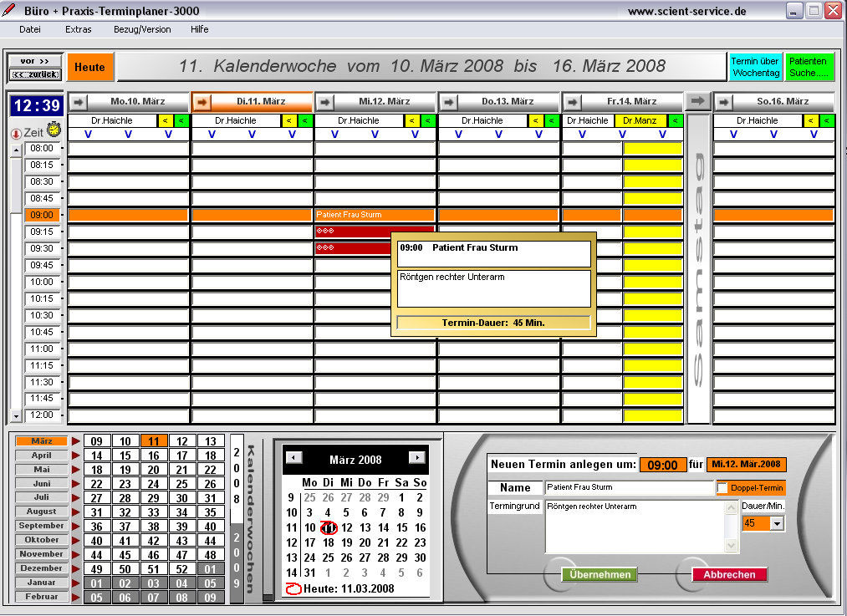
Task: Click the time list scroll-up arrow
Action: [16, 150]
